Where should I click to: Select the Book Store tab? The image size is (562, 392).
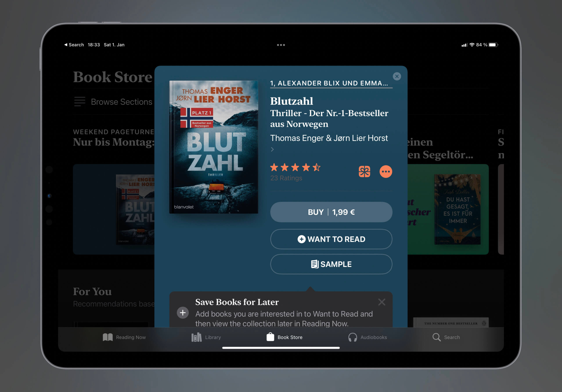click(284, 337)
